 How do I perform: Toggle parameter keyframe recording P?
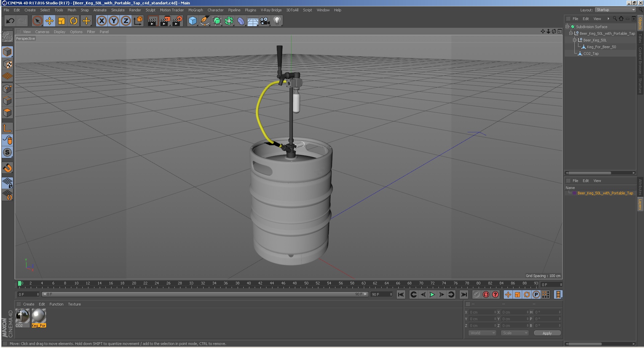[536, 294]
